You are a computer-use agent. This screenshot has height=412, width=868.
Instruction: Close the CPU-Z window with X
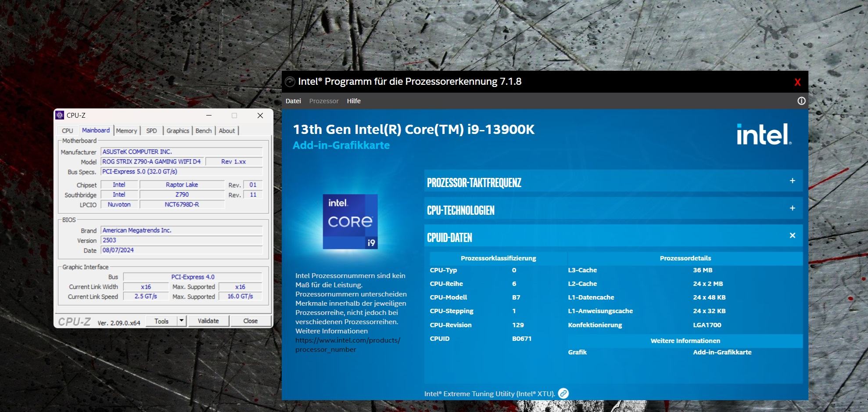pyautogui.click(x=260, y=116)
